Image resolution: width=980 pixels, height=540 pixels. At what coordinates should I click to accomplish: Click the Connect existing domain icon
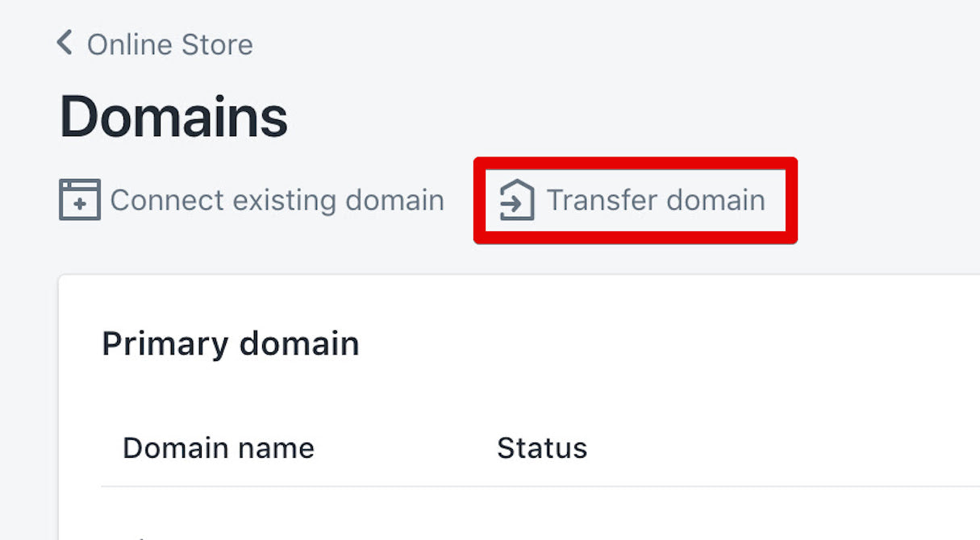pos(80,200)
